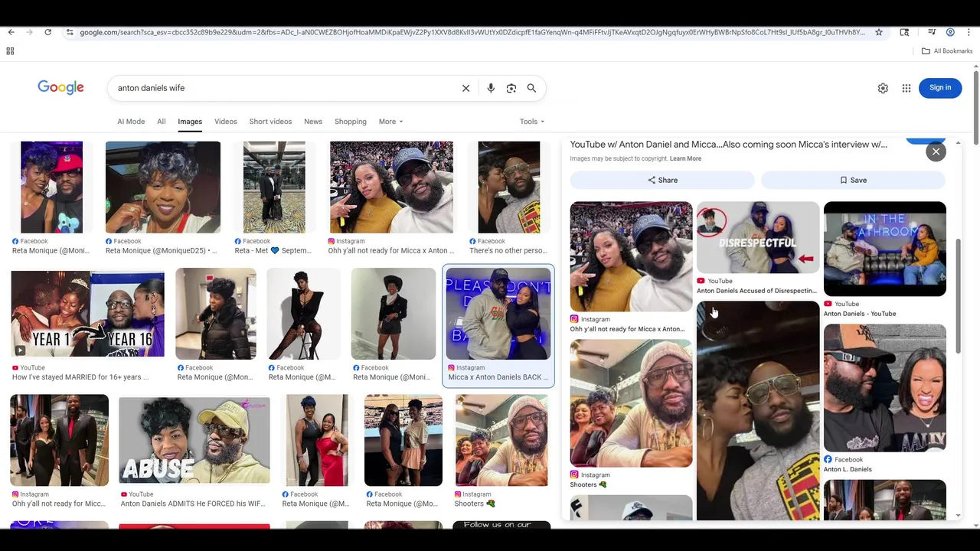Image resolution: width=980 pixels, height=551 pixels.
Task: Open 'Shooters' Instagram link in side panel
Action: coord(589,484)
